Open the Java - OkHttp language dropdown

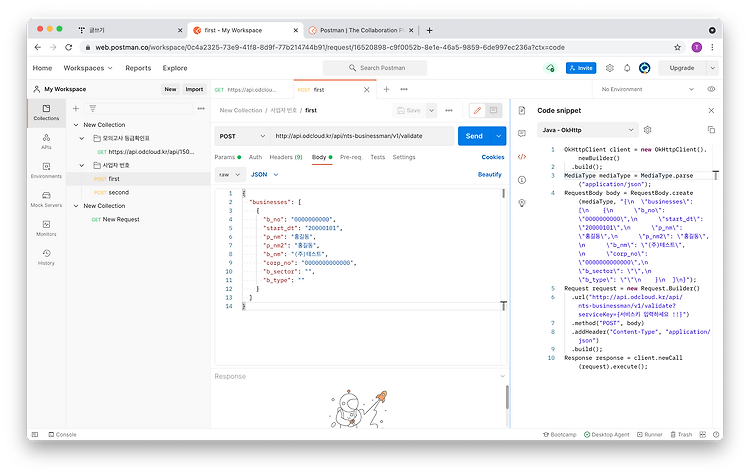[588, 130]
